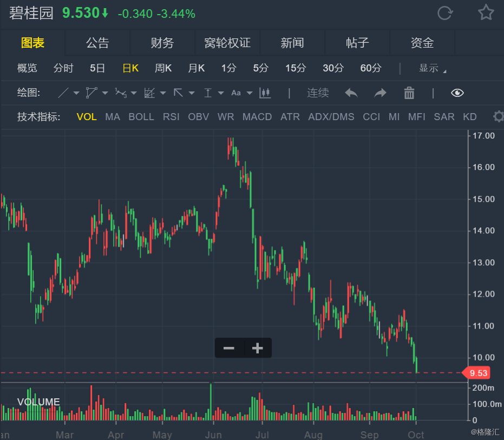Viewport: 504px width, 440px height.
Task: Add 碧桂园 to favorites via star icon
Action: [486, 13]
